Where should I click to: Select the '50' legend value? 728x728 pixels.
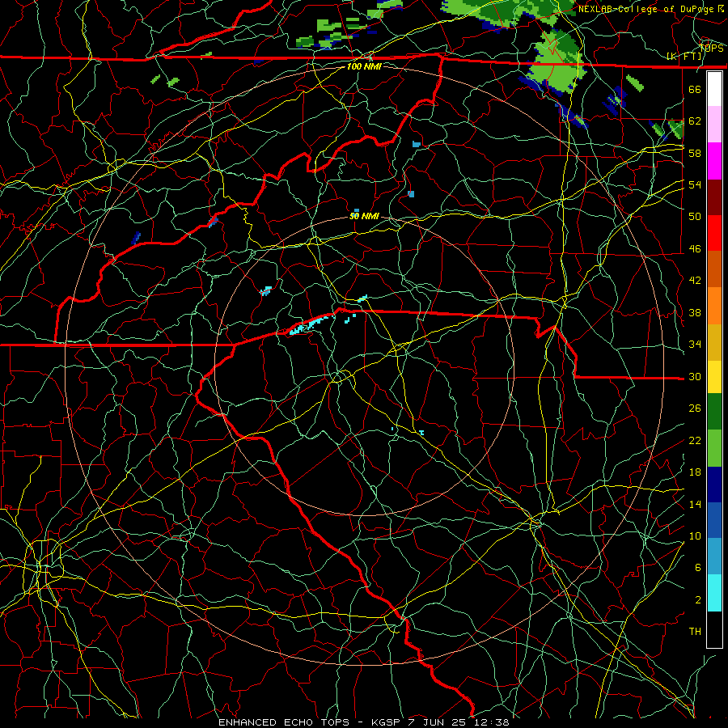click(695, 217)
